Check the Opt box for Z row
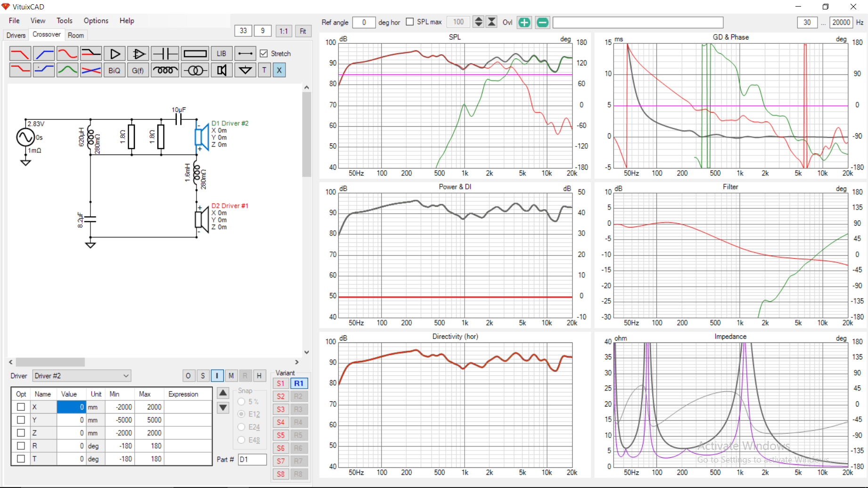The width and height of the screenshot is (868, 488). (x=21, y=433)
